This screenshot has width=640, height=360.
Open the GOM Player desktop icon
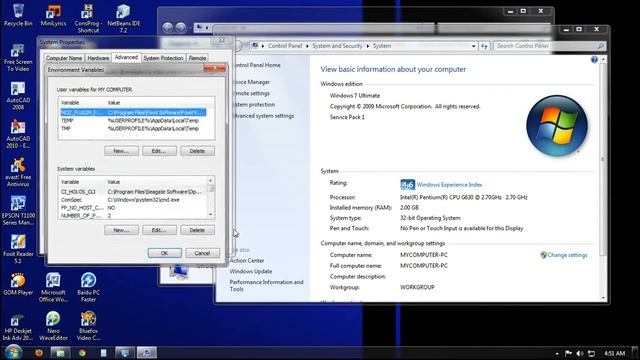pyautogui.click(x=18, y=284)
